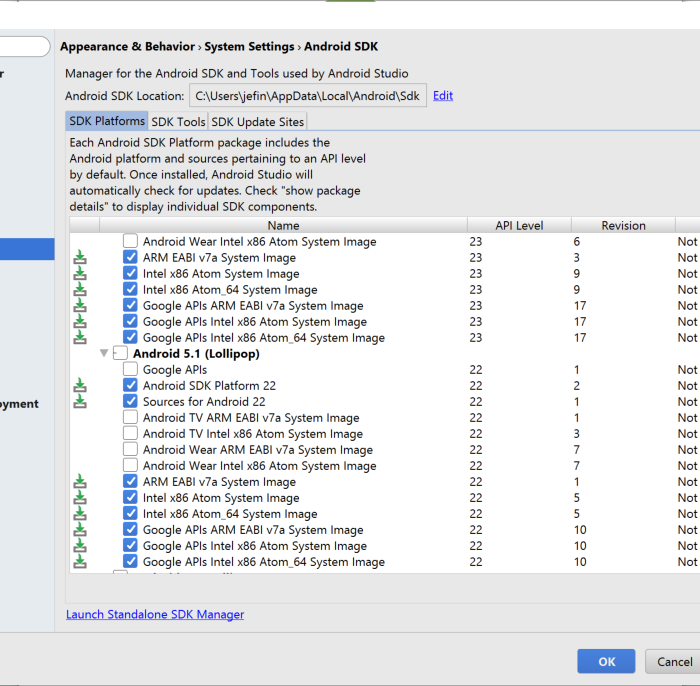Uncheck Intel x86 Atom System Image API 22
This screenshot has width=700, height=686.
pos(130,498)
